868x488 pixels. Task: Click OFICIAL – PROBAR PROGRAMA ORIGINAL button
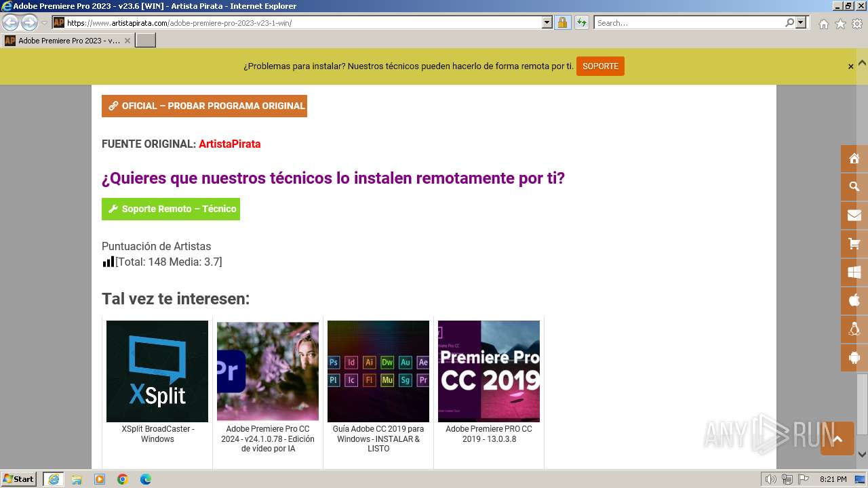click(x=204, y=106)
